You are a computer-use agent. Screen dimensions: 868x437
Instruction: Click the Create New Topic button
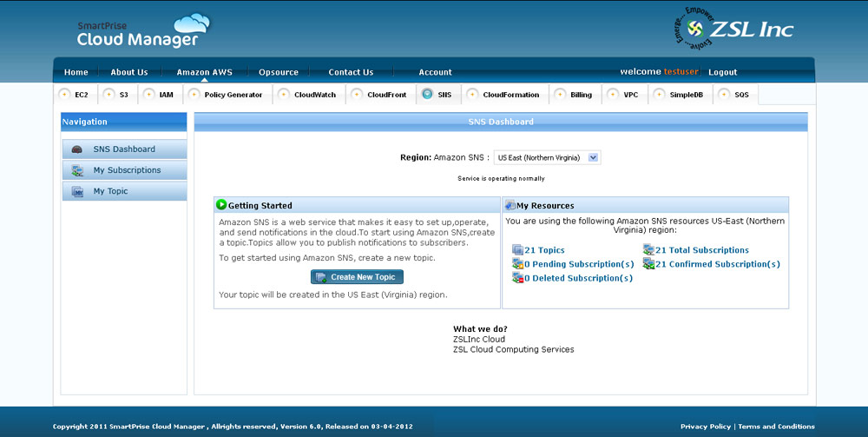pyautogui.click(x=357, y=277)
